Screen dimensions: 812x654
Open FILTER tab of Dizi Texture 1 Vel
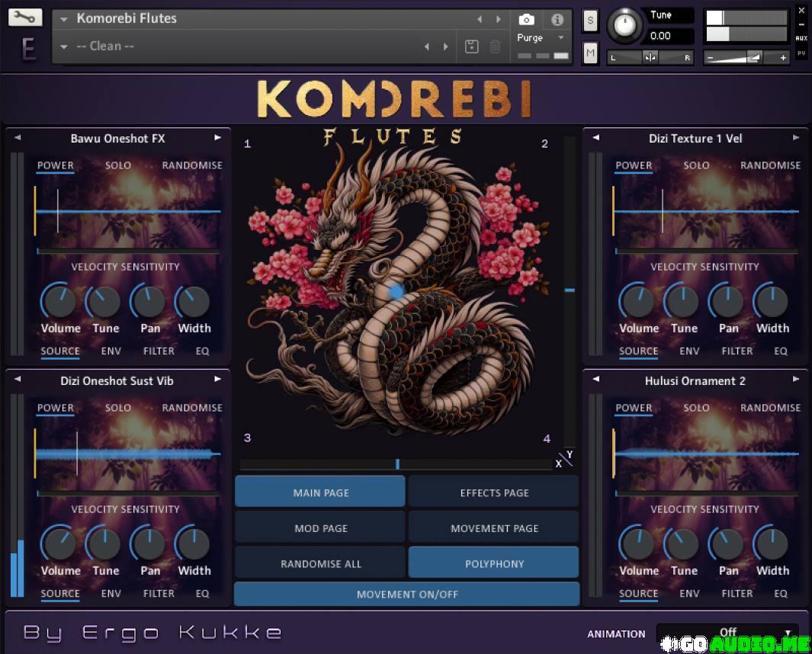[737, 351]
